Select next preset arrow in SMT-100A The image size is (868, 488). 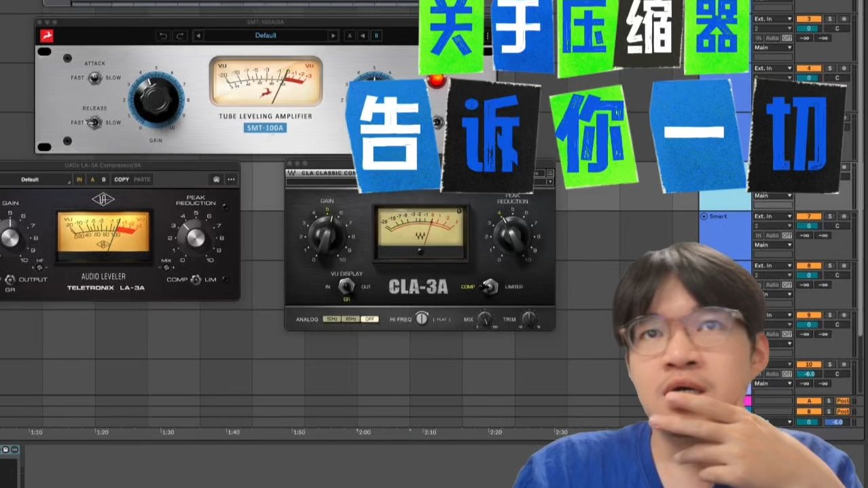(333, 35)
